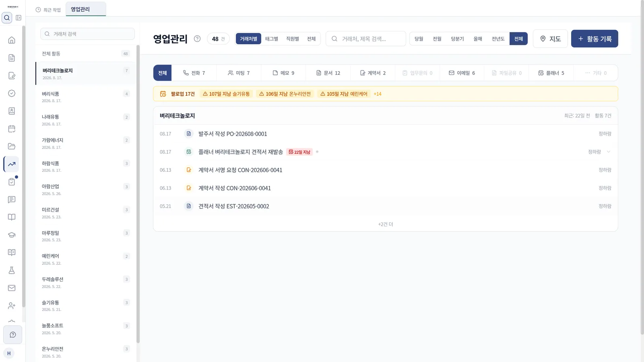Open the flask lab icon in the sidebar
Image resolution: width=644 pixels, height=362 pixels.
coord(12,270)
